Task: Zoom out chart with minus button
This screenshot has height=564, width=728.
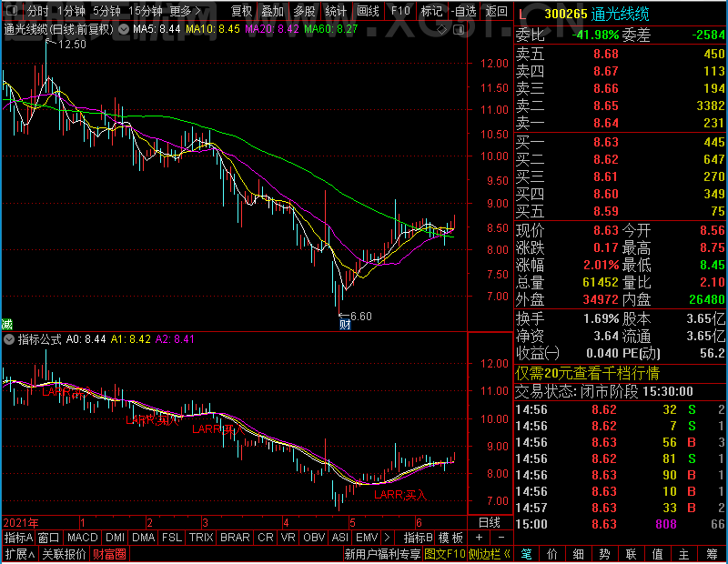Action: point(501,538)
